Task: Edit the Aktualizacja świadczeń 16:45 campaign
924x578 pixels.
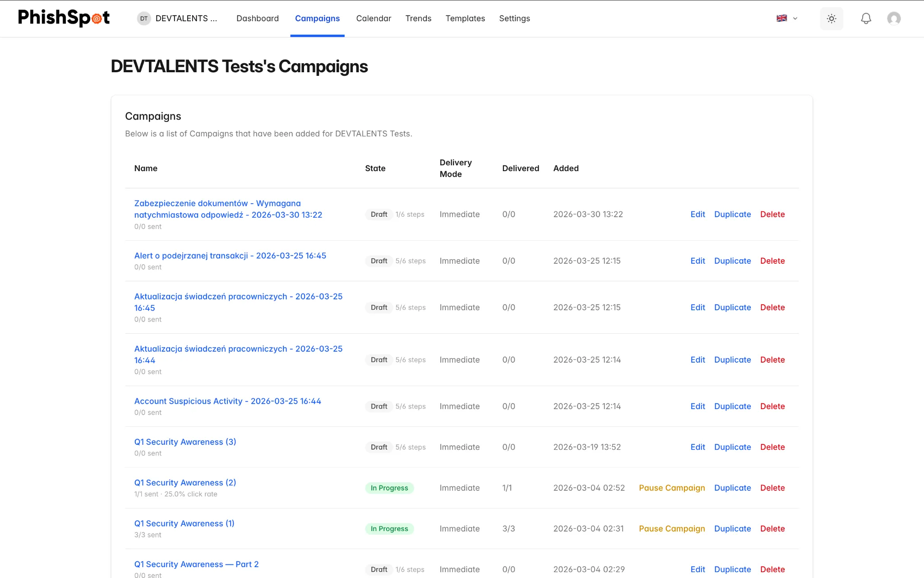Action: [698, 307]
